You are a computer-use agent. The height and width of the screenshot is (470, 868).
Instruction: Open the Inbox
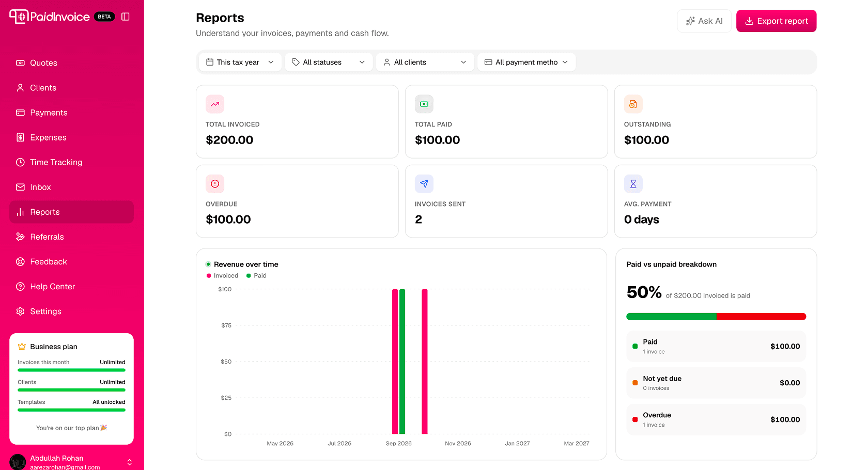click(71, 187)
